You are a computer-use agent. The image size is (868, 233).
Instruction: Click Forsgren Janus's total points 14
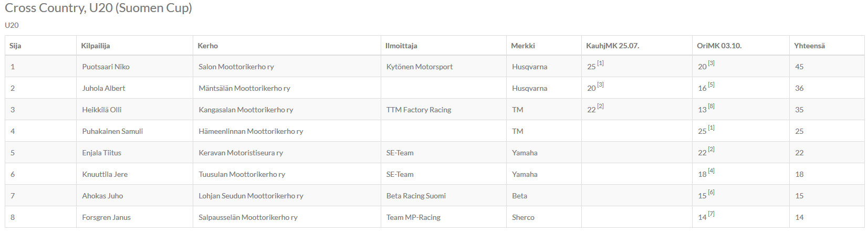(799, 217)
